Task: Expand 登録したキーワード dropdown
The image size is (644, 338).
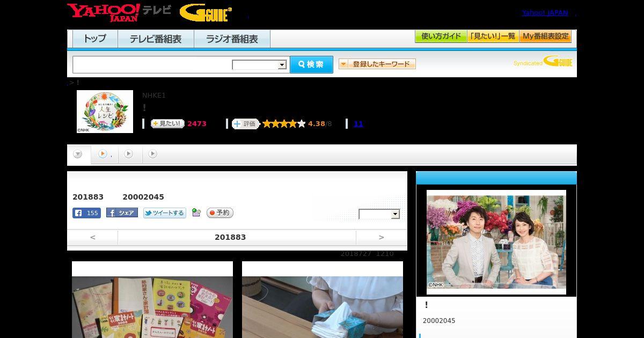Action: (377, 64)
